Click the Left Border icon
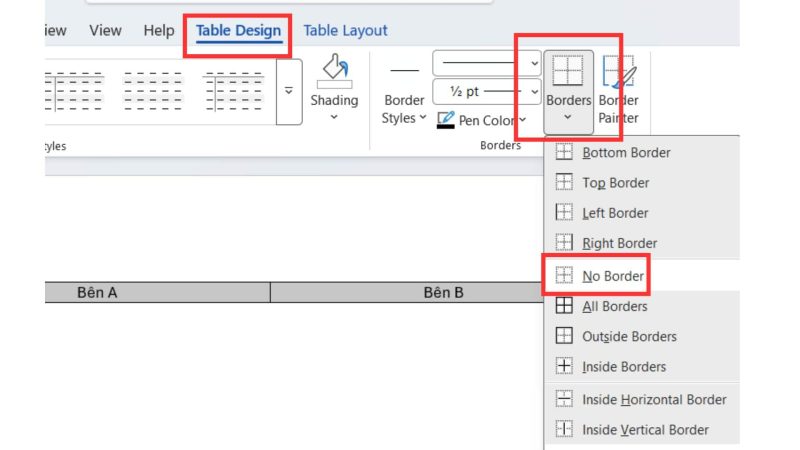The image size is (800, 450). 564,212
